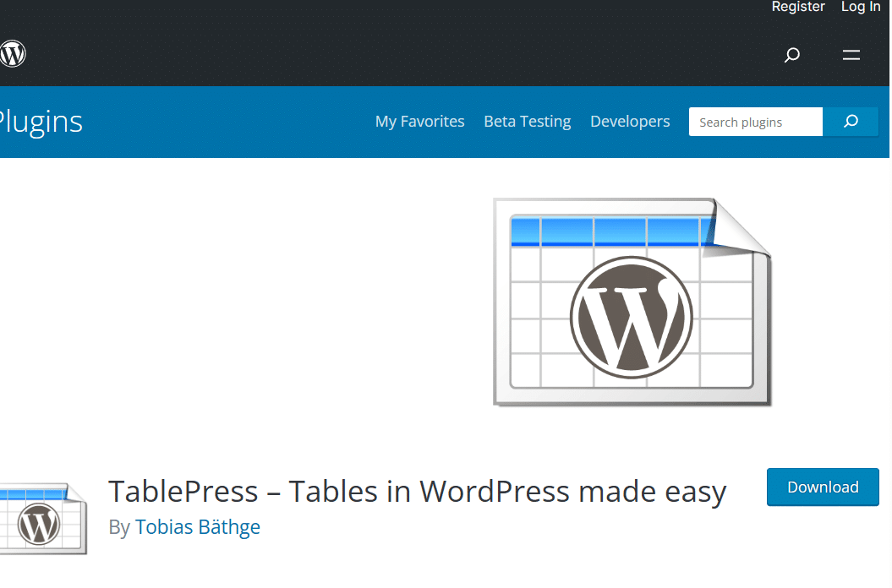Viewport: 892px width, 588px height.
Task: Open the hamburger navigation menu
Action: [851, 54]
